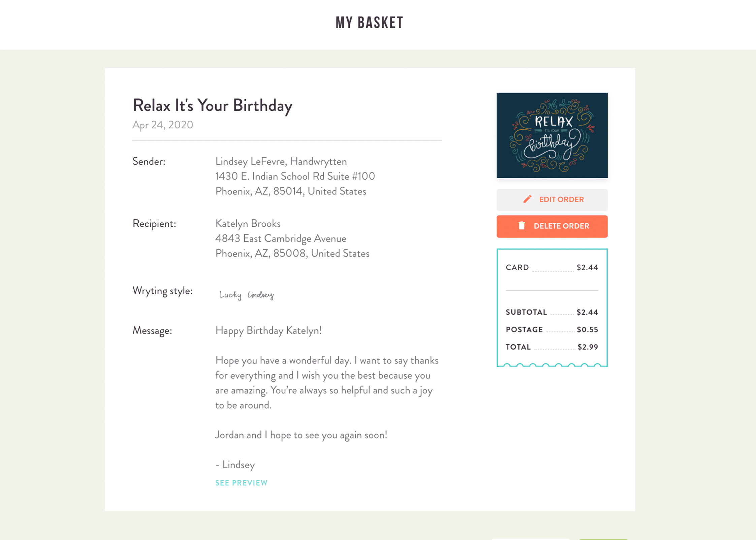Open the SEE PREVIEW link

click(241, 483)
